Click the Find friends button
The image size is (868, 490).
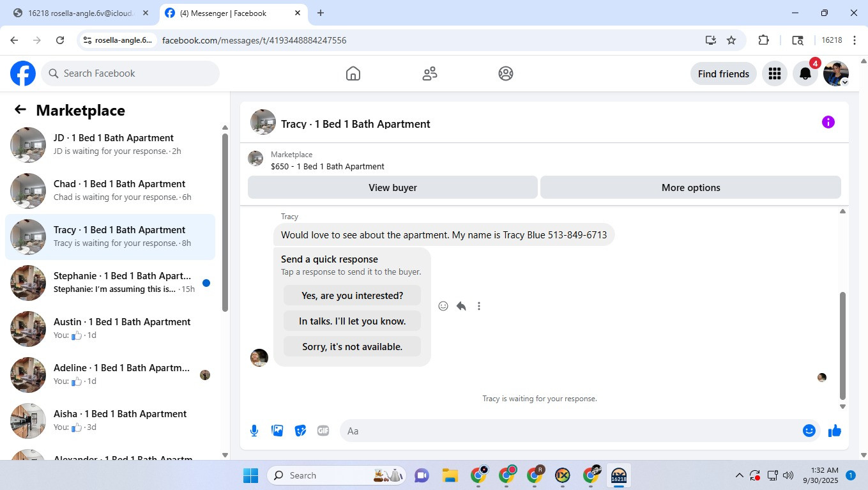click(x=724, y=73)
